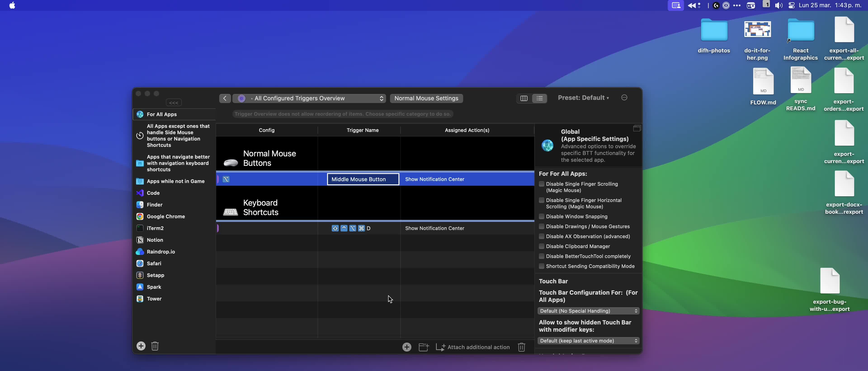Delete trigger with bottom bar trash icon

(521, 348)
